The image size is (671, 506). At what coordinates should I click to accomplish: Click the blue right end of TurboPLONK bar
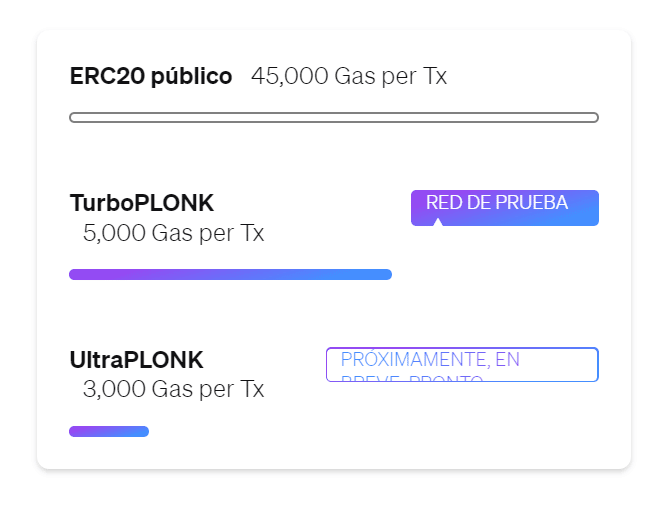386,274
